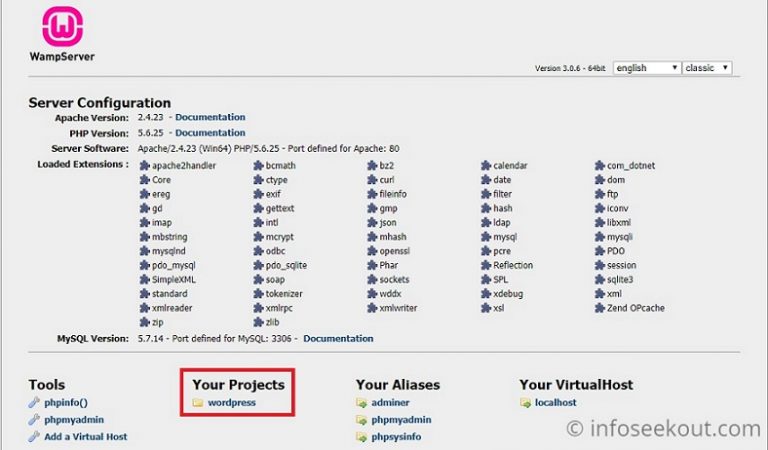Click folder arrow icon beside phpsysinfo
Screen dimensions: 768x450
361,437
